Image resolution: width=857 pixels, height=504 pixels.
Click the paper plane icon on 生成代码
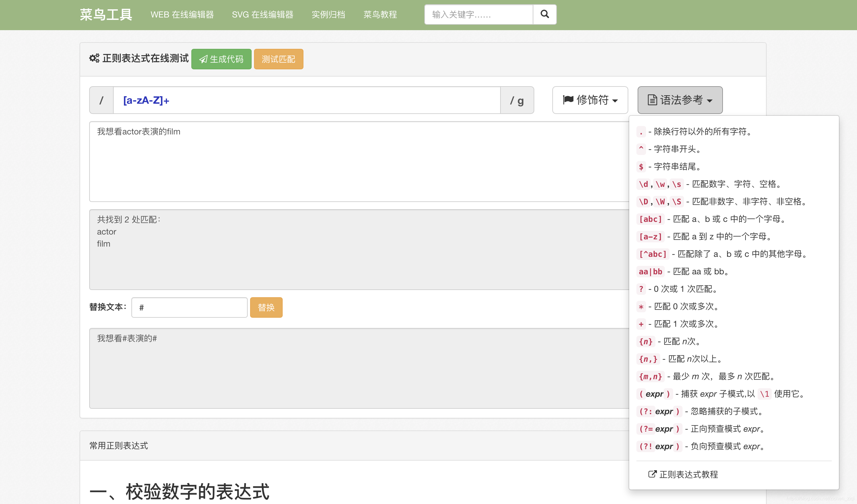(x=203, y=59)
